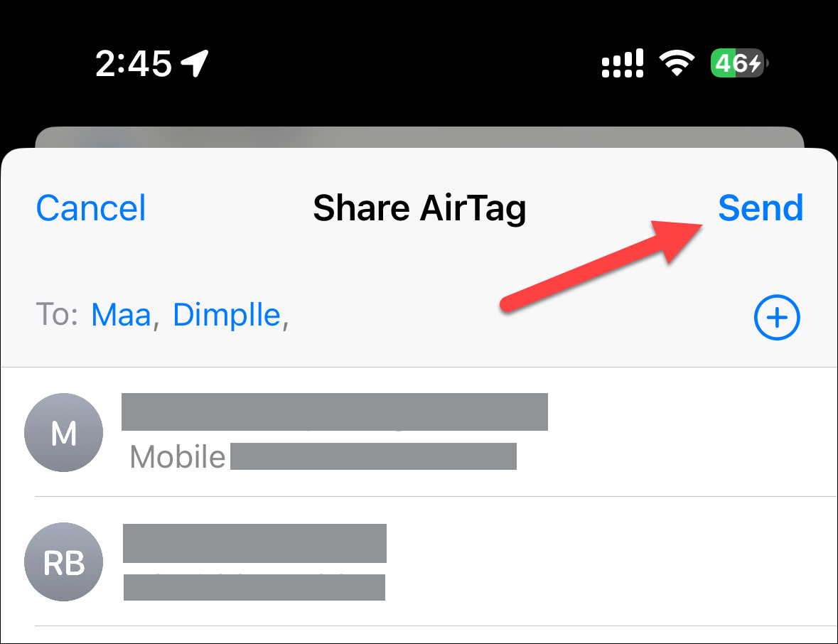838x644 pixels.
Task: Tap the 2:45 clock in status bar
Action: (x=134, y=63)
